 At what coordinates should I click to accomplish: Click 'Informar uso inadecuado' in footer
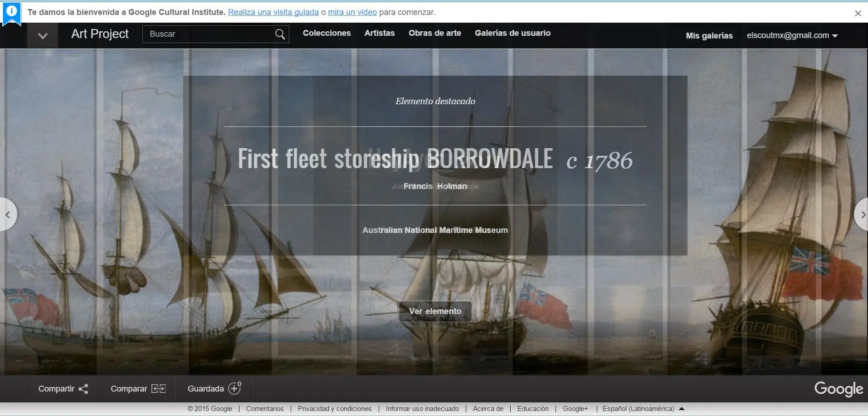click(x=422, y=409)
